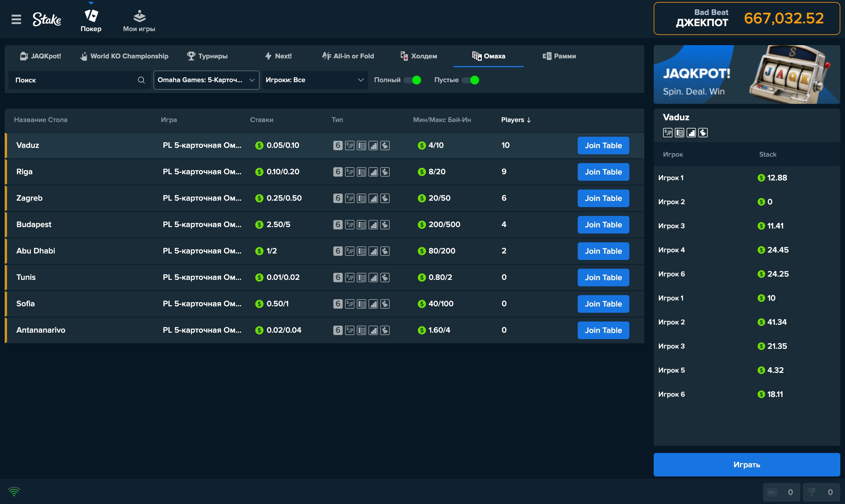Click the dollar icon beside Riga stakes 0.10/0.20
The height and width of the screenshot is (504, 845).
point(259,172)
